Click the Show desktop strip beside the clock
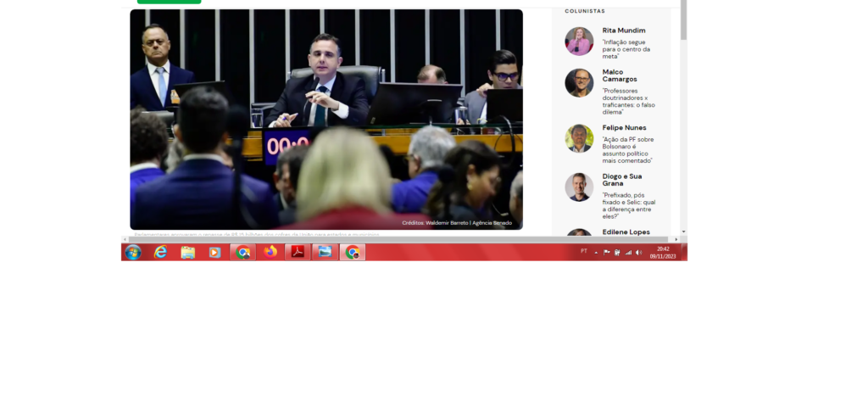 pos(684,253)
